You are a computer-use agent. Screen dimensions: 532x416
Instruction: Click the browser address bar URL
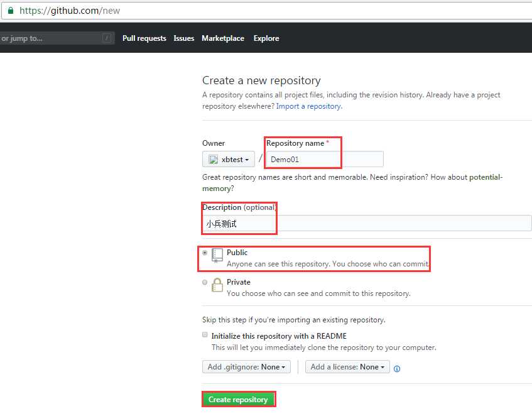pyautogui.click(x=70, y=11)
